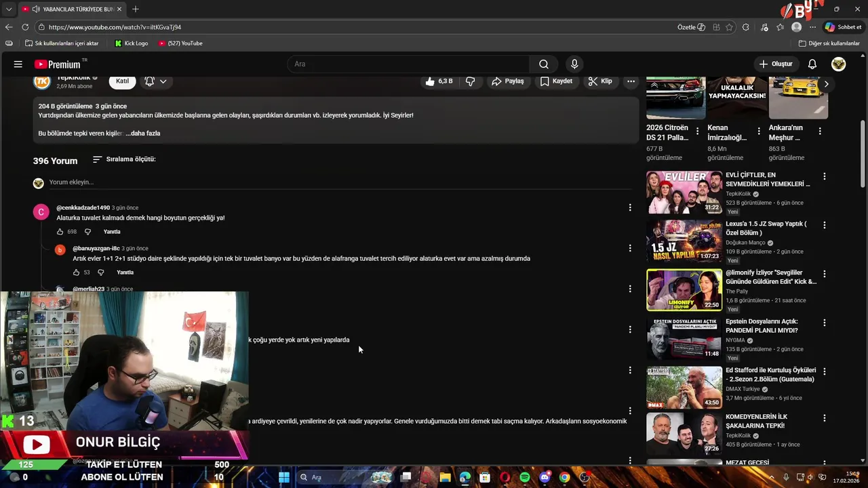This screenshot has width=868, height=488.
Task: Open options menu for @banuyazgan-i8c reply
Action: pos(630,248)
